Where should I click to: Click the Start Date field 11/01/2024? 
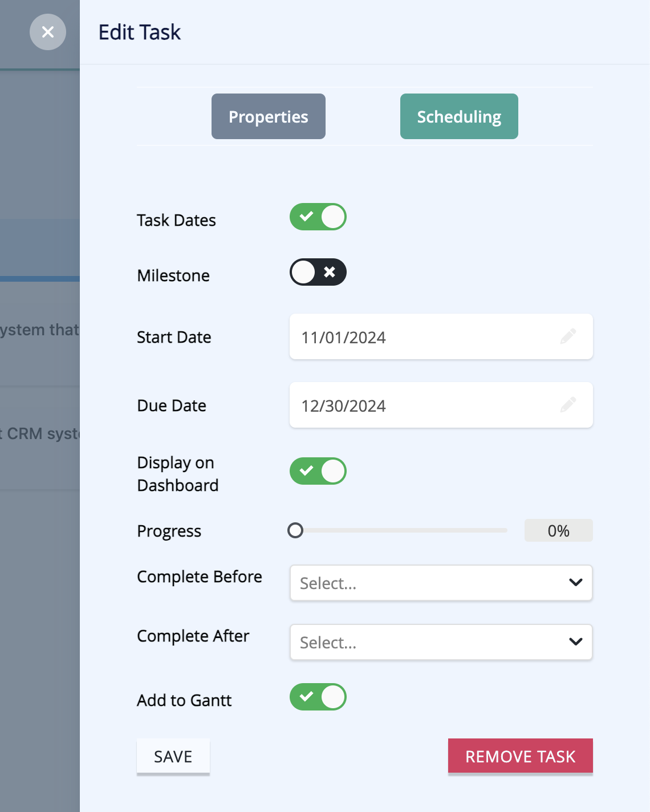point(441,336)
